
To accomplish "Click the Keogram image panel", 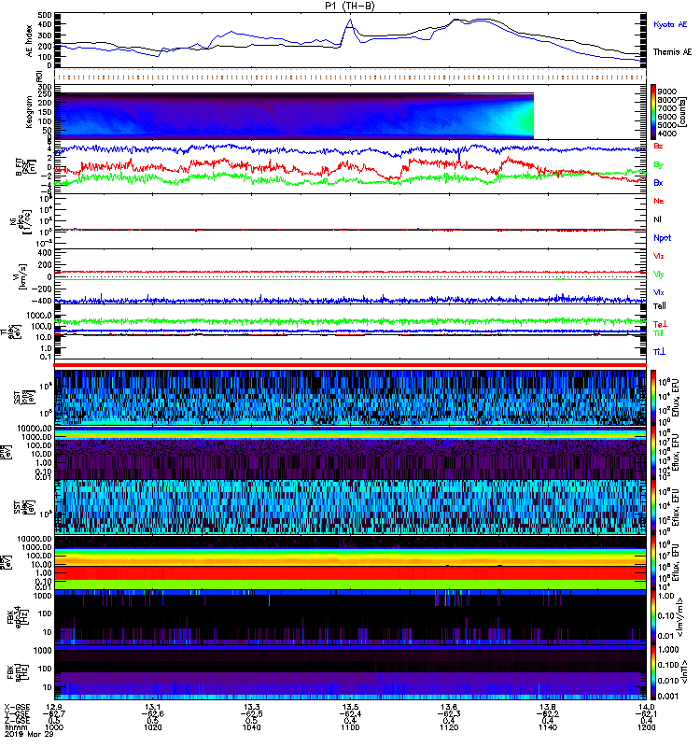I will click(294, 116).
